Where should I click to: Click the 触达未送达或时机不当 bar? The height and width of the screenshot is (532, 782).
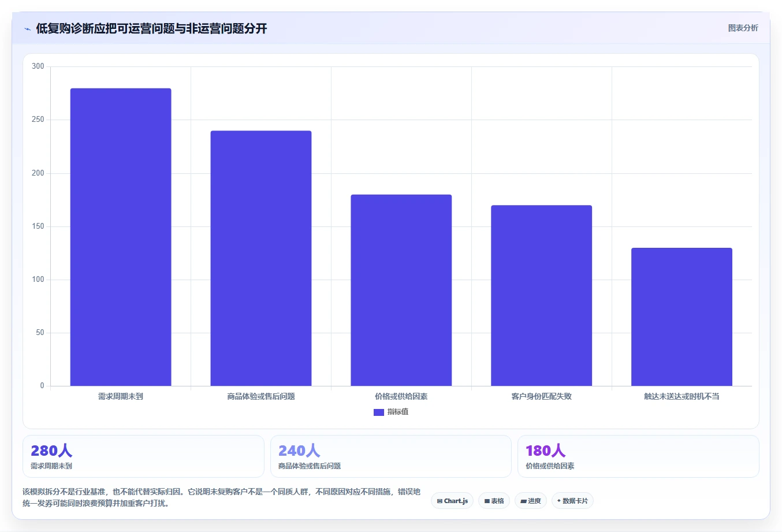(x=682, y=317)
